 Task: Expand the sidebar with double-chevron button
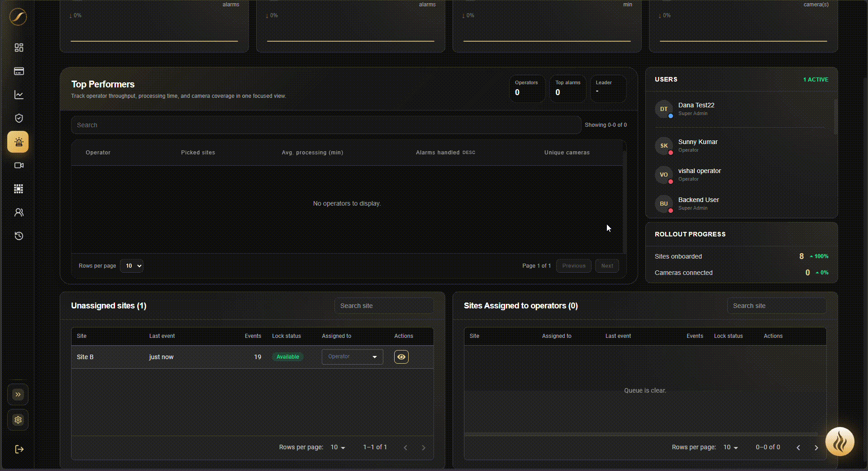[x=18, y=394]
